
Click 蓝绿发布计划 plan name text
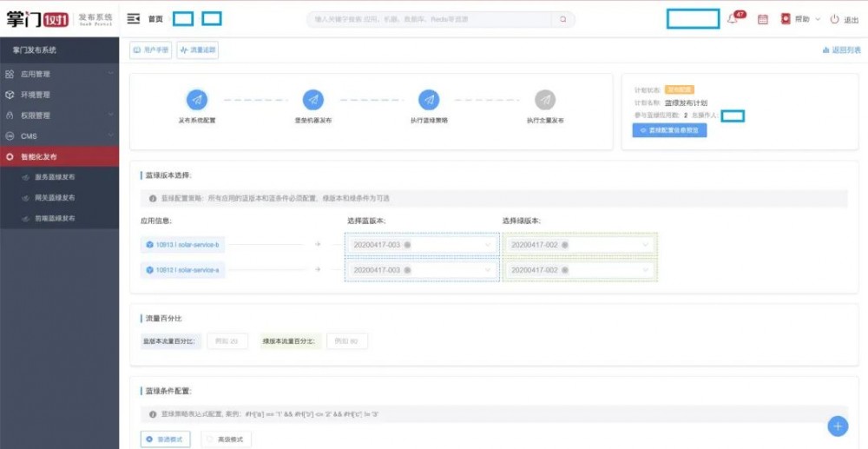point(686,103)
